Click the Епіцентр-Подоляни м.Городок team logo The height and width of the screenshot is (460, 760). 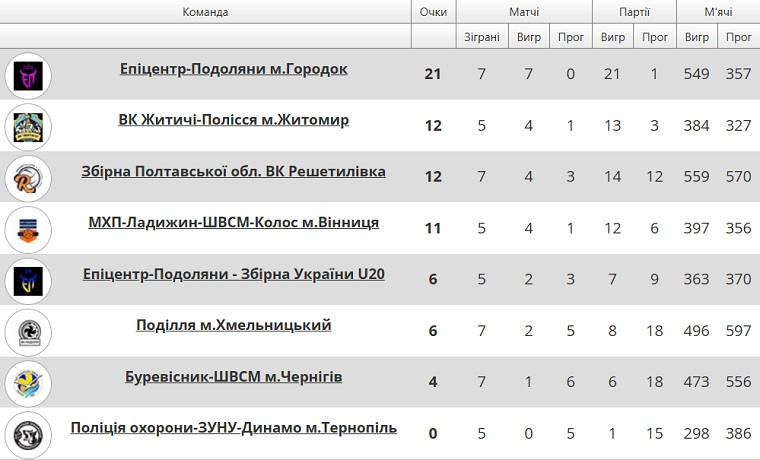click(28, 76)
